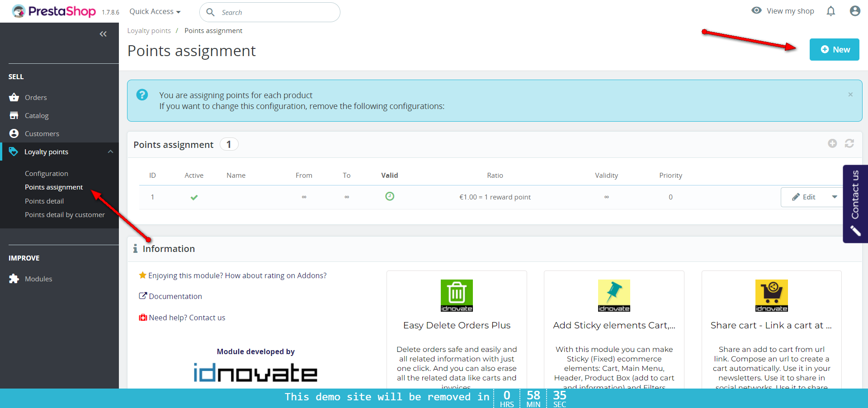The height and width of the screenshot is (408, 868).
Task: Click the New button
Action: pos(834,49)
